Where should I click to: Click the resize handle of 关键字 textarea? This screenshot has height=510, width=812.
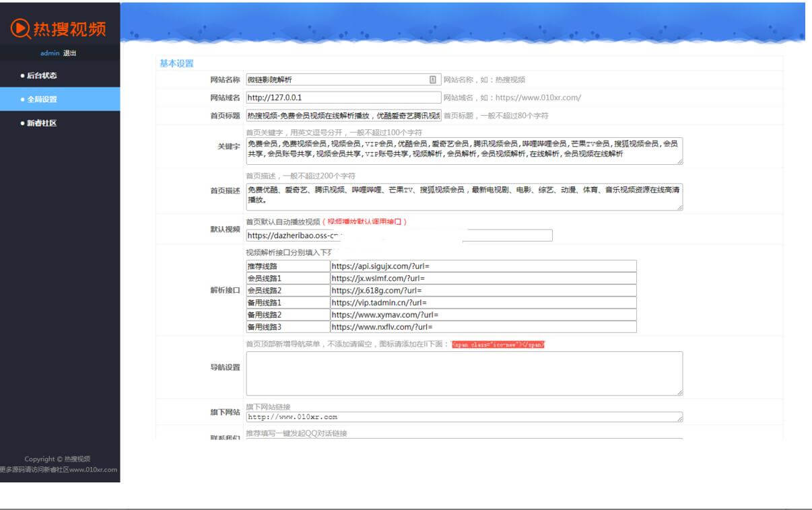click(679, 161)
